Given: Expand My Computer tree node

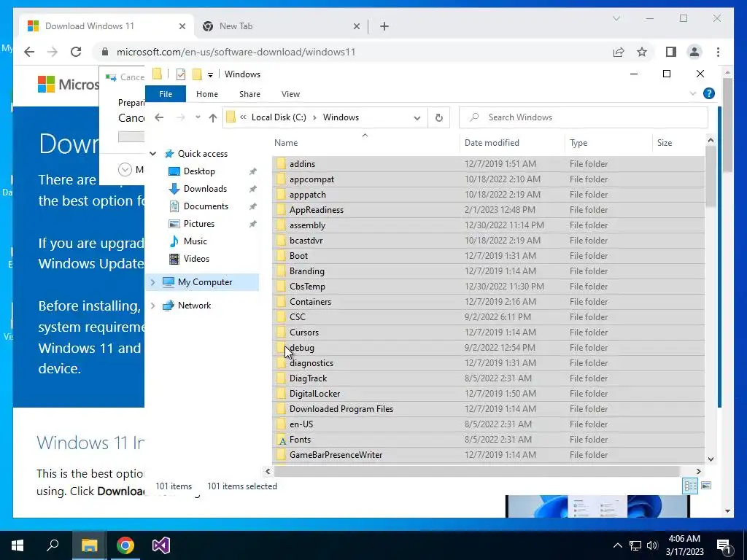Looking at the screenshot, I should coord(153,282).
